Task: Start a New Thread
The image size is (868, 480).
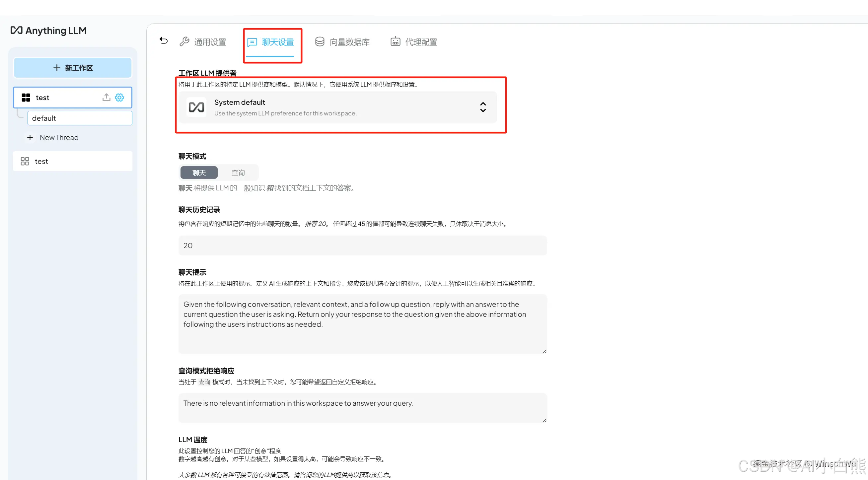Action: tap(59, 137)
